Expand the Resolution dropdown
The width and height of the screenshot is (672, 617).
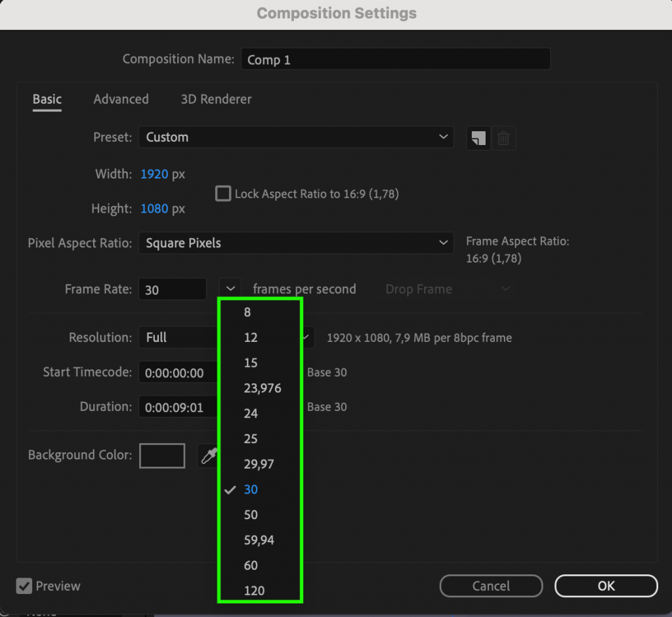pyautogui.click(x=177, y=337)
